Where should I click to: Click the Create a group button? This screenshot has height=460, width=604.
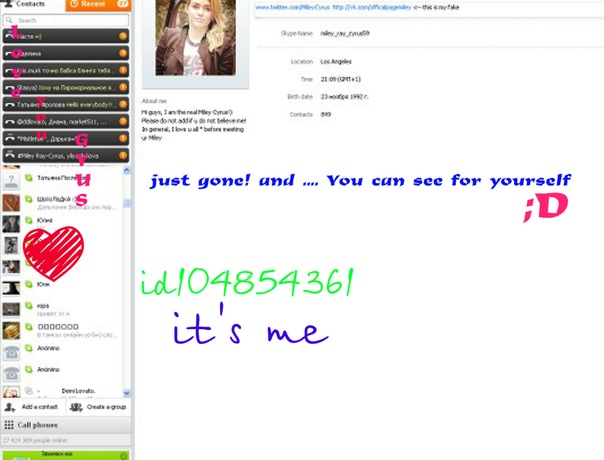99,407
